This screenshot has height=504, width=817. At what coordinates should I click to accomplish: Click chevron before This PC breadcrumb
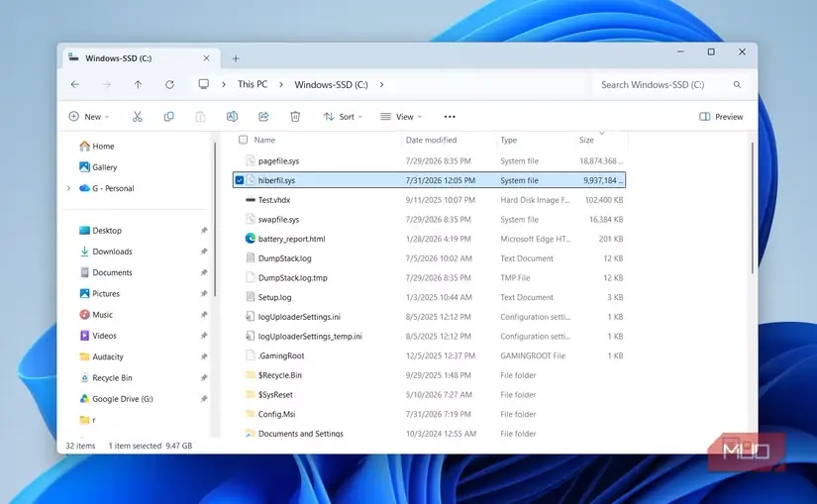224,84
